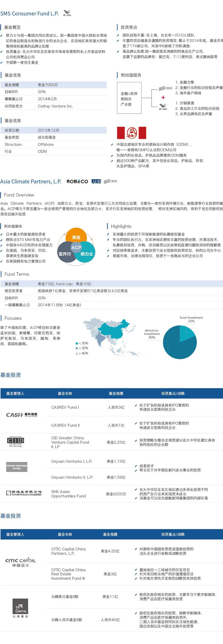
Task: Click the ROBECO logo
Action: (x=77, y=182)
